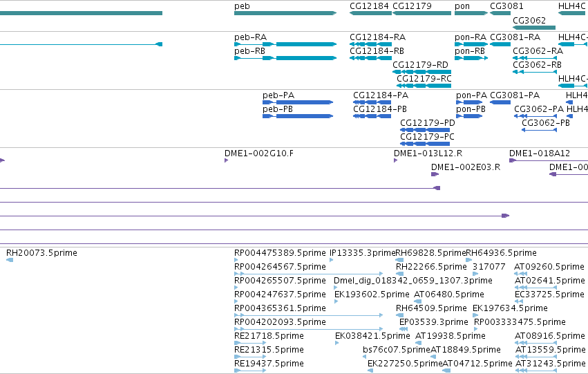Screen dimensions: 588x374
Task: Select the RE19437.5prime EST label
Action: point(269,364)
